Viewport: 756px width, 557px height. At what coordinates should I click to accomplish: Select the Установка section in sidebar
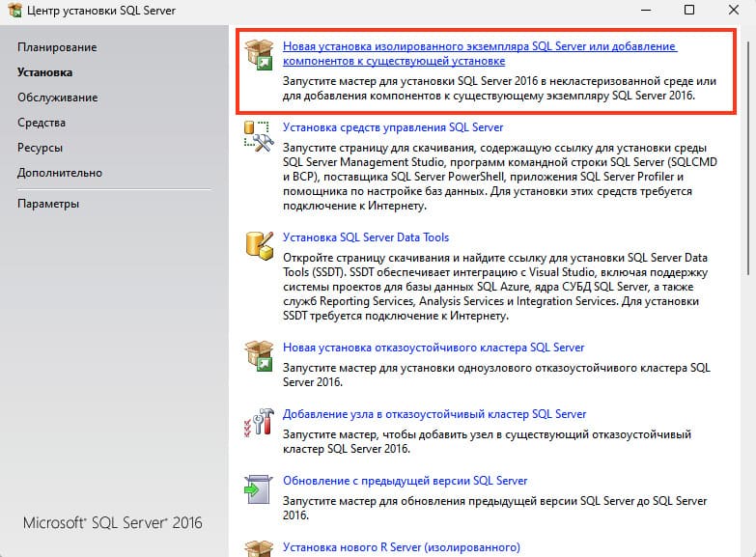coord(44,72)
